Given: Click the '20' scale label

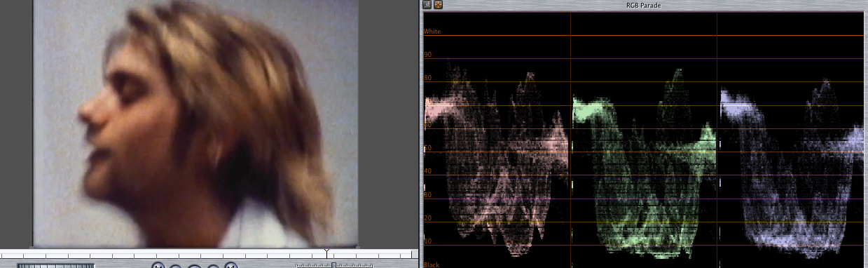Looking at the screenshot, I should point(427,218).
